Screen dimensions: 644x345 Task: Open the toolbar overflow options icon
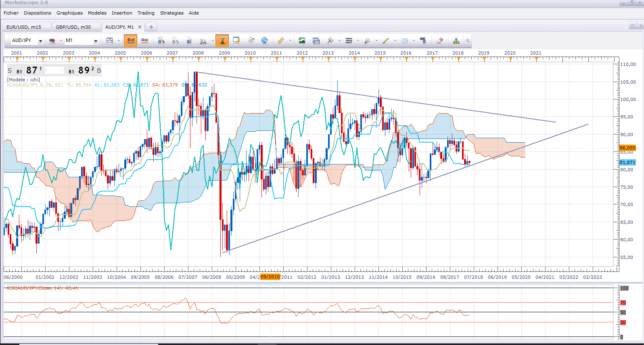pos(468,41)
